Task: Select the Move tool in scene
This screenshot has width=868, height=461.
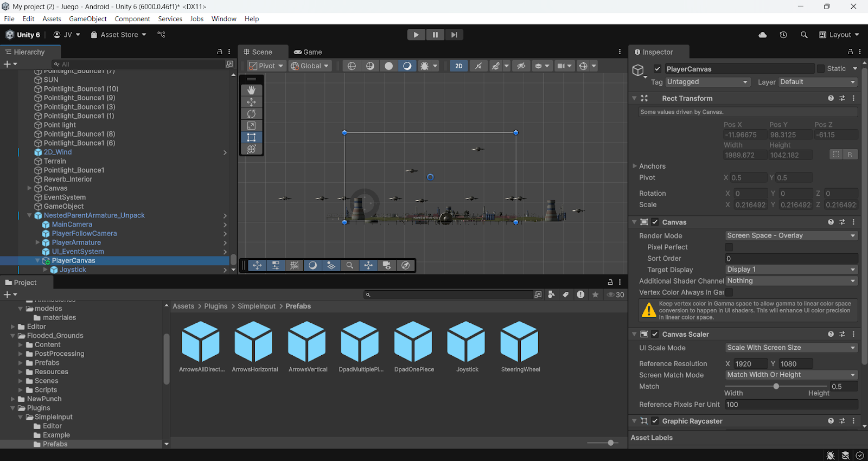Action: click(x=251, y=102)
